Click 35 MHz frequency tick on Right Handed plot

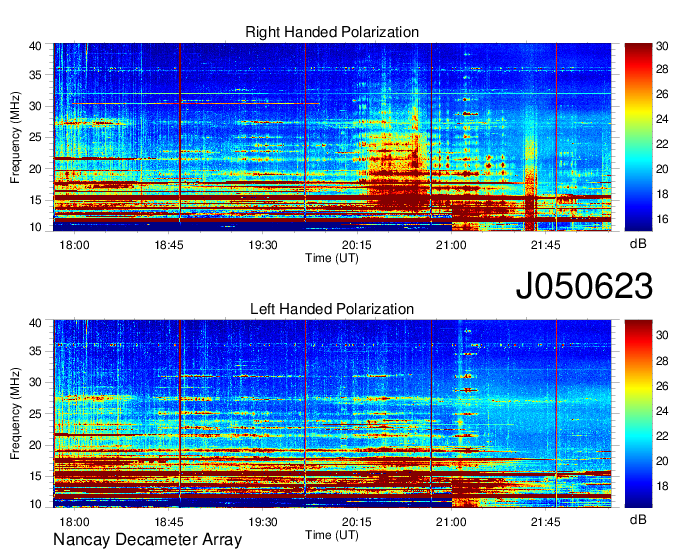click(x=35, y=75)
